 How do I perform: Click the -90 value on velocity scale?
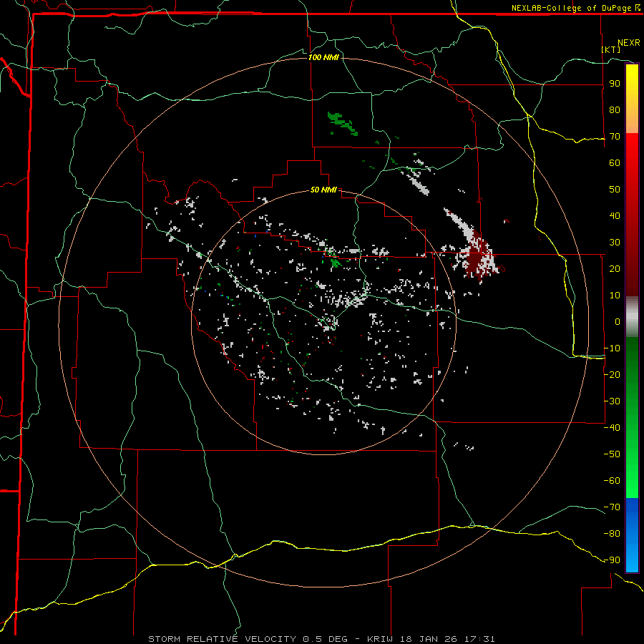point(612,560)
